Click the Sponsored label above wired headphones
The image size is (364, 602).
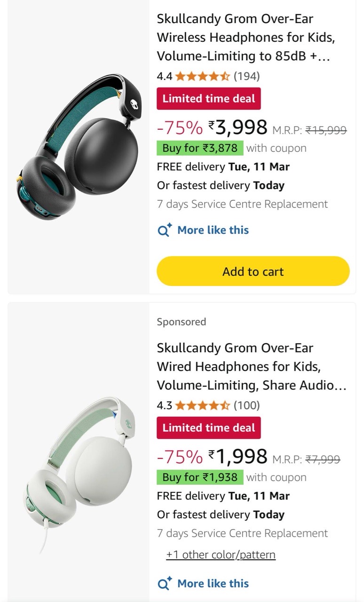(x=182, y=322)
